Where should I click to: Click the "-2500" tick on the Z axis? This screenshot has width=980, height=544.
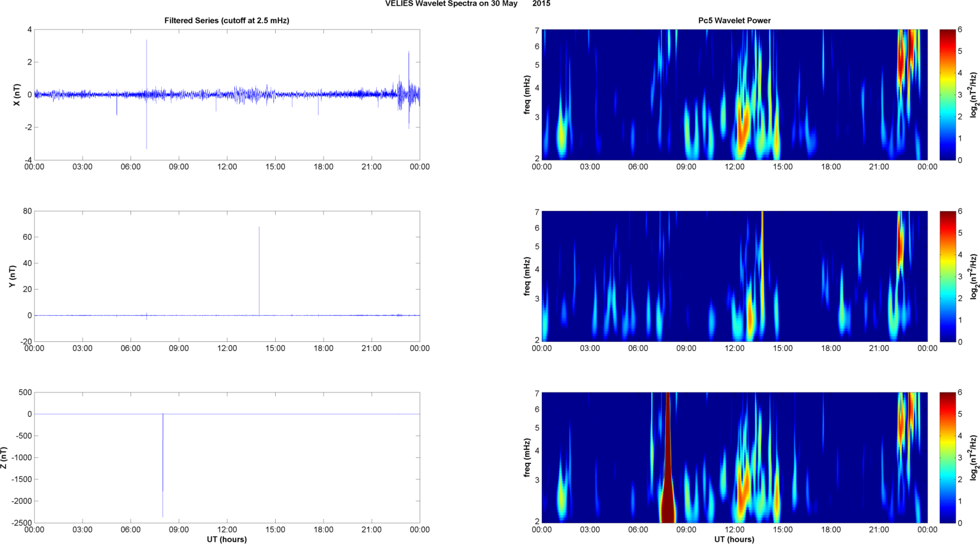pos(21,523)
